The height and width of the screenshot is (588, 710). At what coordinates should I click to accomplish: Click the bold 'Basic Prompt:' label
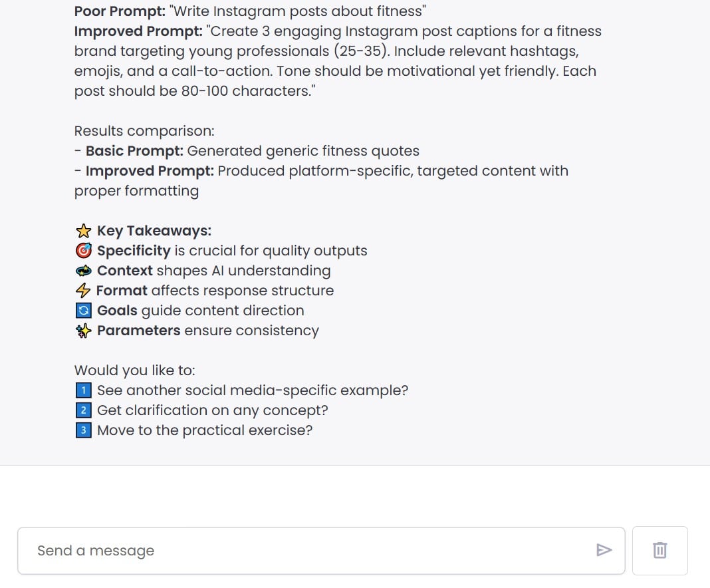point(134,151)
